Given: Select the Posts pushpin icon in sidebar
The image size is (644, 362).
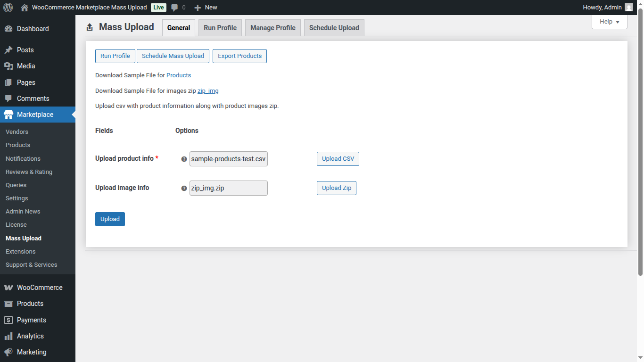Looking at the screenshot, I should point(9,49).
